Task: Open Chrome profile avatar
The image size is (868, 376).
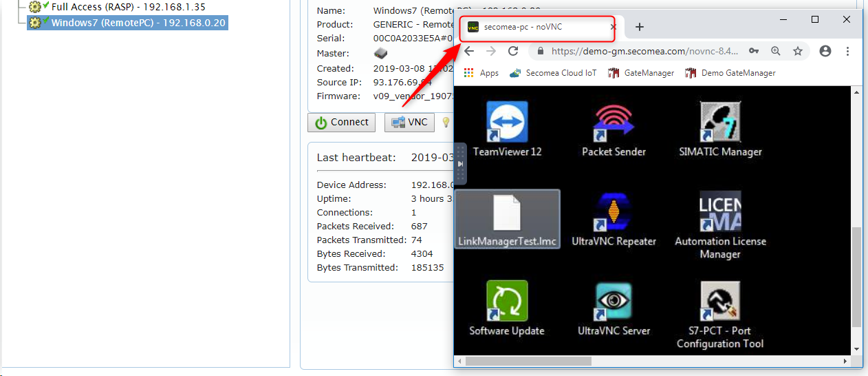Action: (x=825, y=51)
